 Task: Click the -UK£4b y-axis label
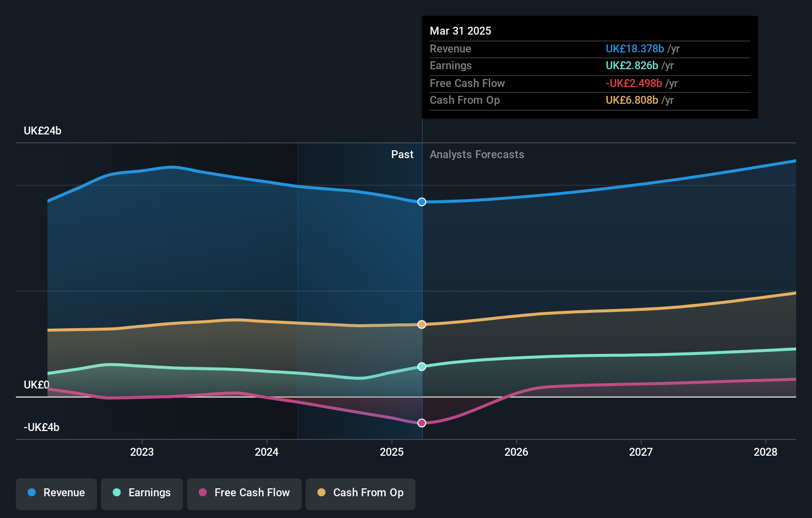(42, 427)
